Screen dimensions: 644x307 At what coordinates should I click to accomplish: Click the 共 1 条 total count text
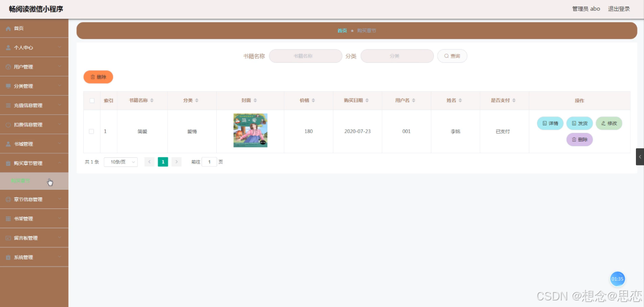(x=92, y=162)
